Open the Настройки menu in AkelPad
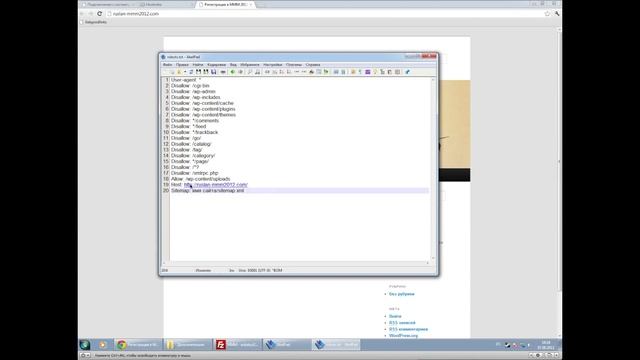Screen dimensions: 640x360 [273, 64]
